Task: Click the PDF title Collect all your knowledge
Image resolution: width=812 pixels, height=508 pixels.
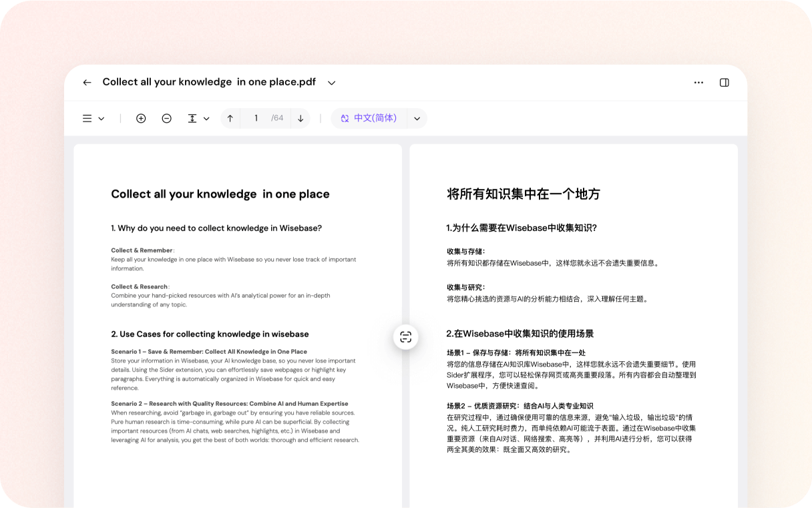Action: tap(209, 82)
